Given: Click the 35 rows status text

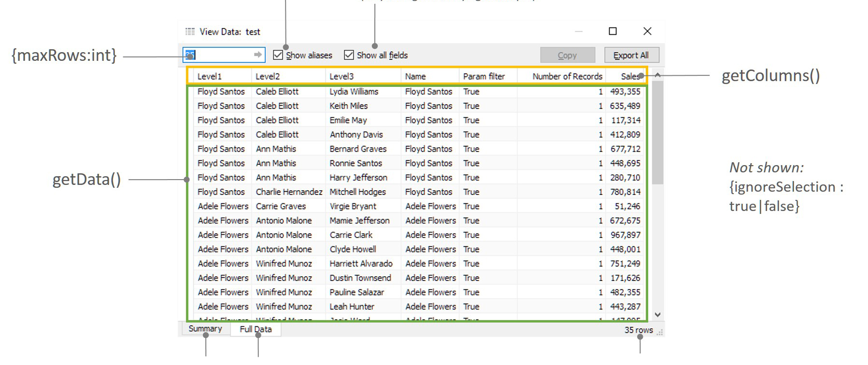Looking at the screenshot, I should pyautogui.click(x=639, y=330).
